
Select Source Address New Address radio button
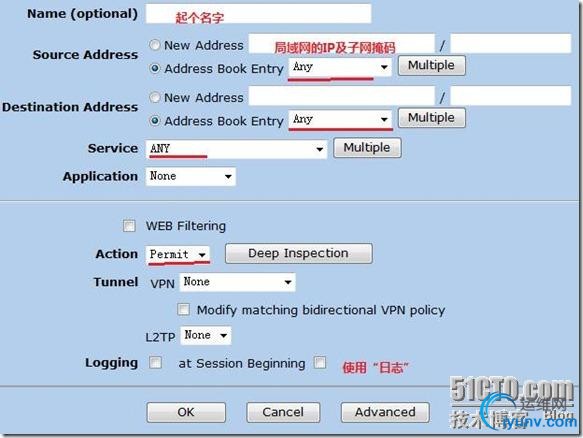[x=155, y=45]
